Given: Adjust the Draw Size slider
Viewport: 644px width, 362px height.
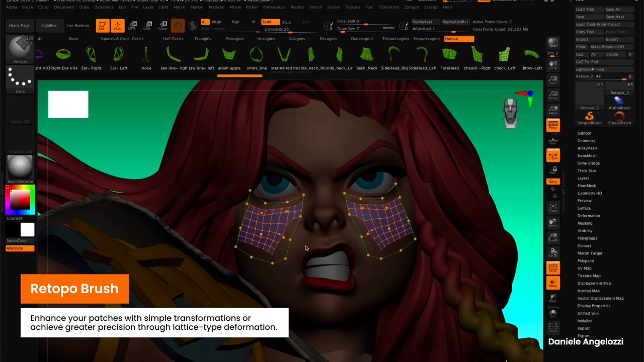Looking at the screenshot, I should pyautogui.click(x=365, y=29).
